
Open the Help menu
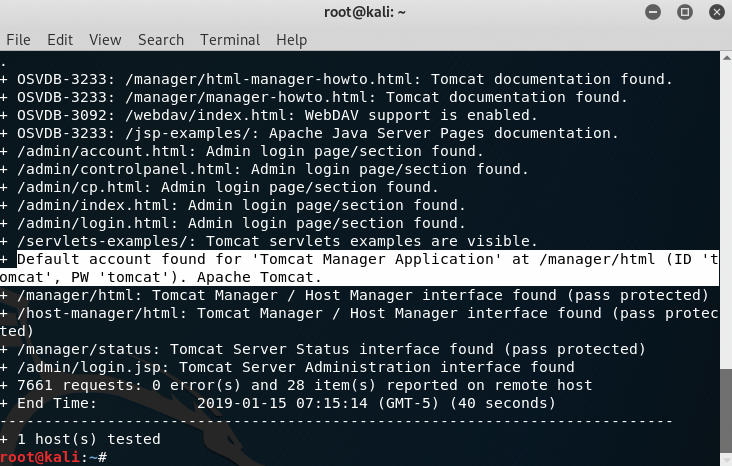tap(291, 40)
